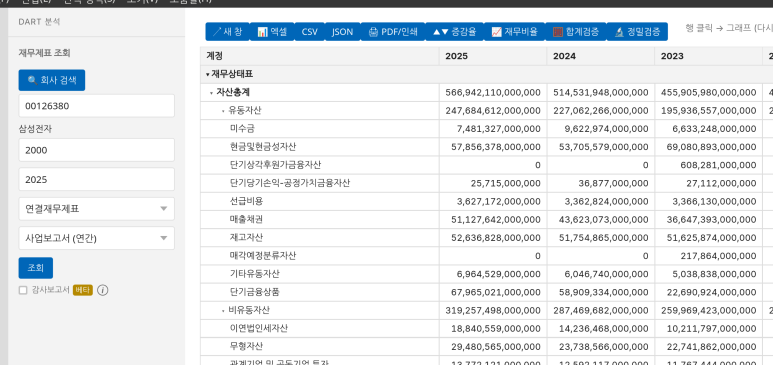Click 2025 자산총계 value 566,942,110,000,000
The width and height of the screenshot is (773, 365).
click(x=492, y=93)
